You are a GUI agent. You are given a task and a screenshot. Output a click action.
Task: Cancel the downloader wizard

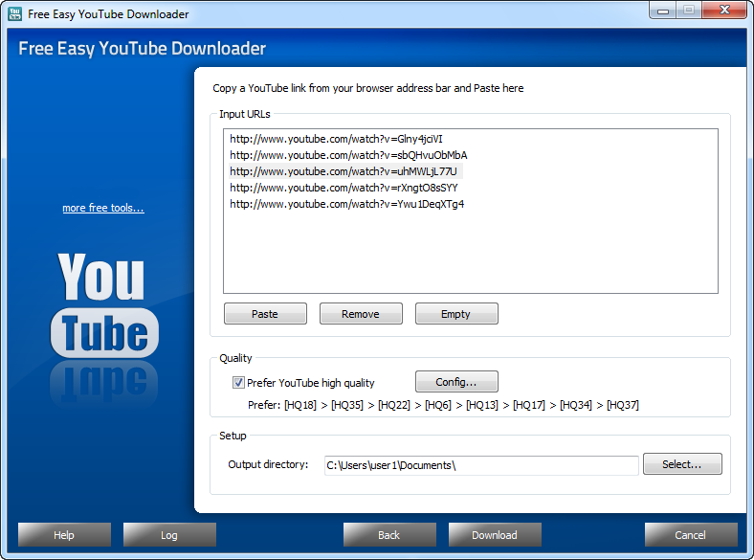[691, 534]
